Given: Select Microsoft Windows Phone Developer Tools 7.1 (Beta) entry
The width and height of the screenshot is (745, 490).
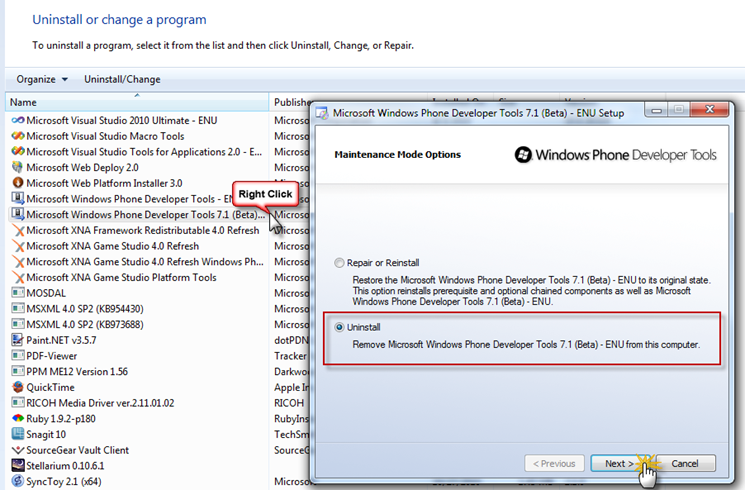Looking at the screenshot, I should coord(137,214).
